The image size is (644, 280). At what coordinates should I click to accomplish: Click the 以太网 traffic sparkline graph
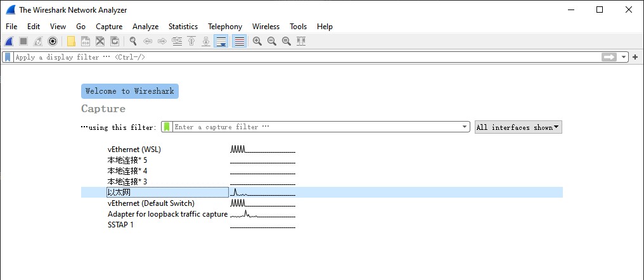coord(262,192)
